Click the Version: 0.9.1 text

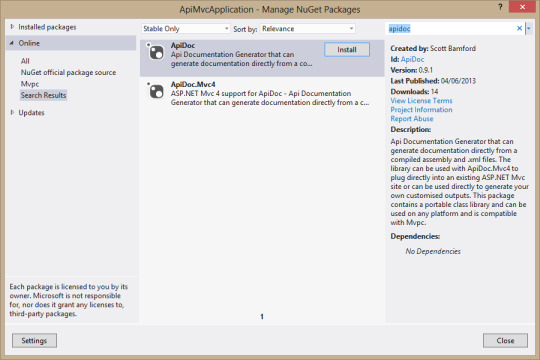coord(412,70)
